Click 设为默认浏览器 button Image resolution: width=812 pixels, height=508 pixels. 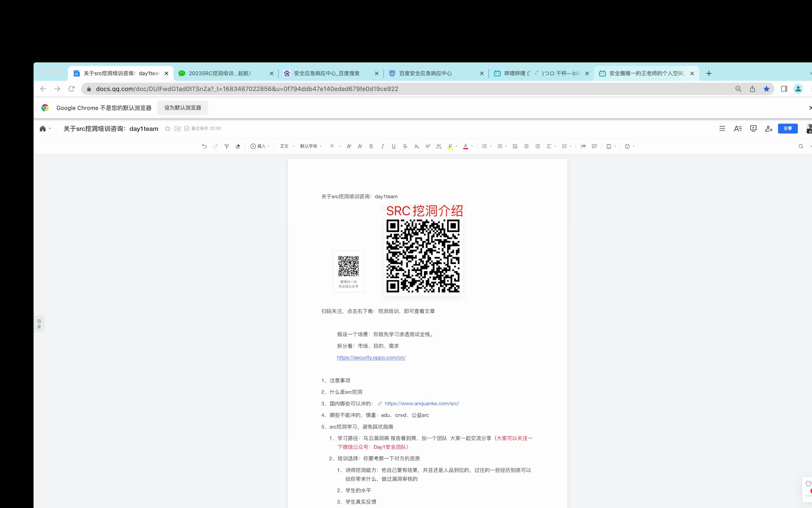183,108
